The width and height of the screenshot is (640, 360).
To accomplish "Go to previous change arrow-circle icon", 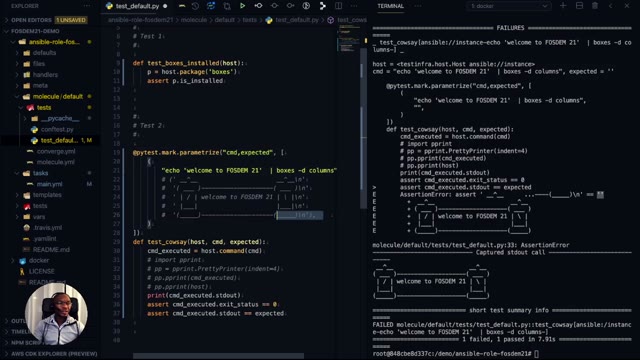I will coord(258,6).
